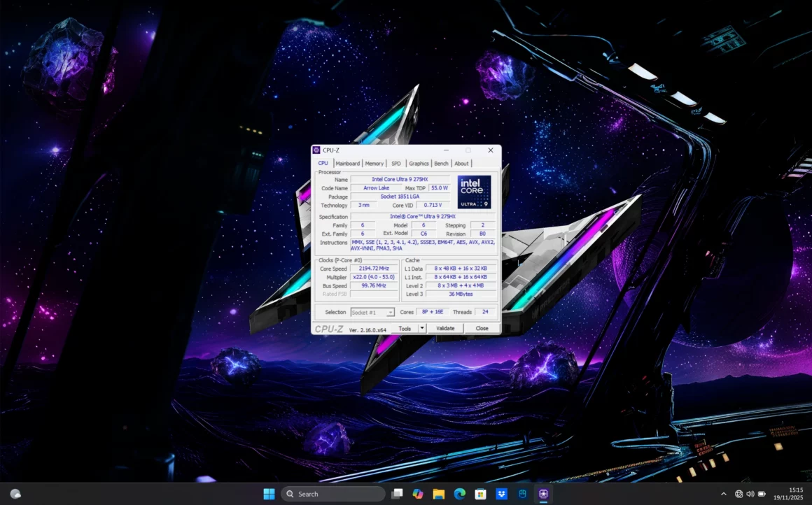Open the Socket #1 selection dropdown
The image size is (812, 505).
click(x=391, y=312)
